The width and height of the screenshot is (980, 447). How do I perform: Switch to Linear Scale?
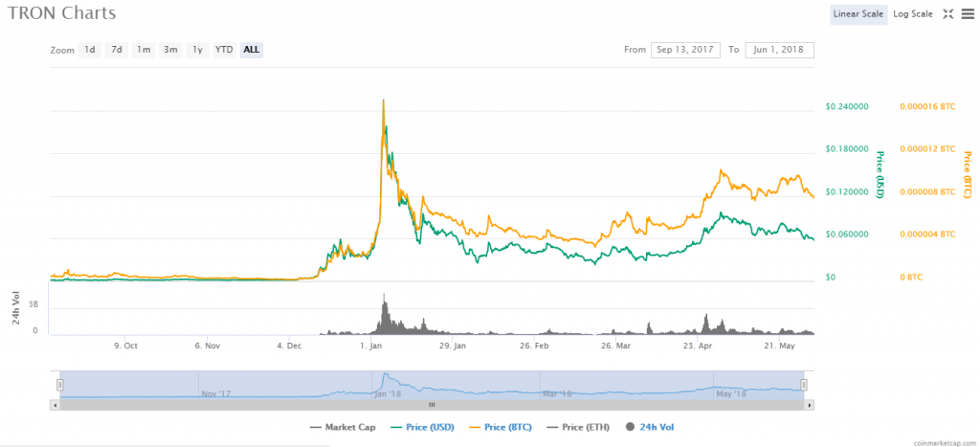[858, 13]
